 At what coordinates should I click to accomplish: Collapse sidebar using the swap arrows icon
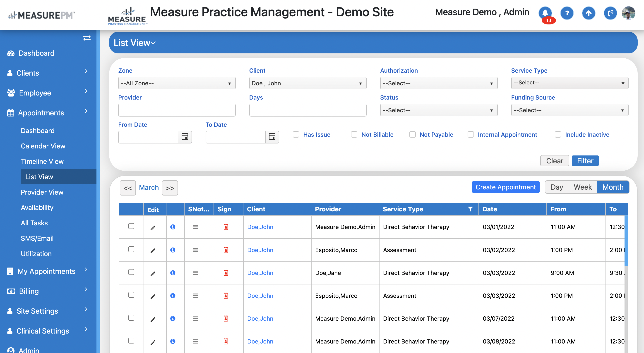coord(87,38)
